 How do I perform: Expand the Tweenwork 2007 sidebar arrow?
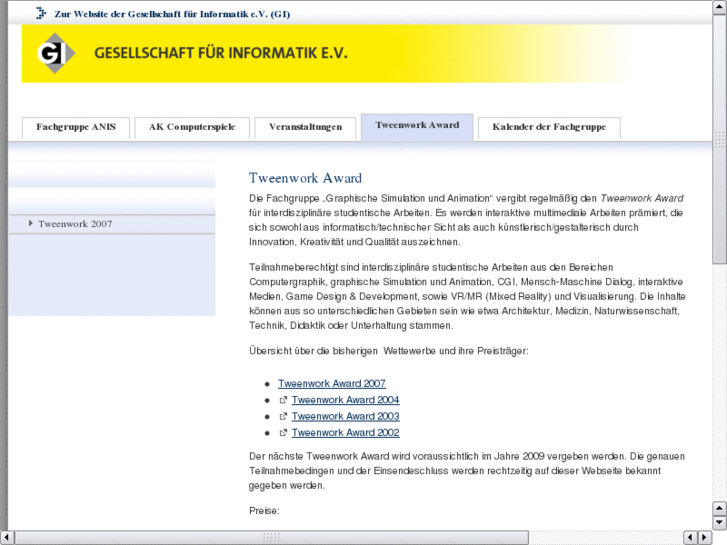[31, 224]
